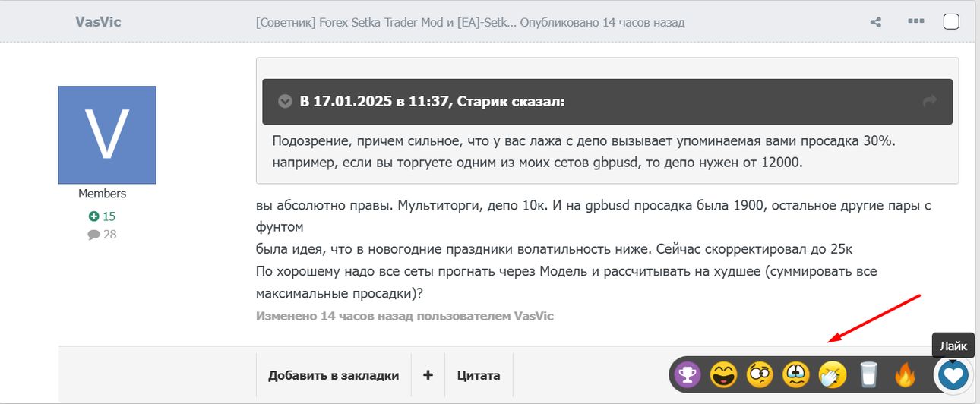React with the purple trophy emoji
Screen dimensions: 980x404
tap(688, 374)
